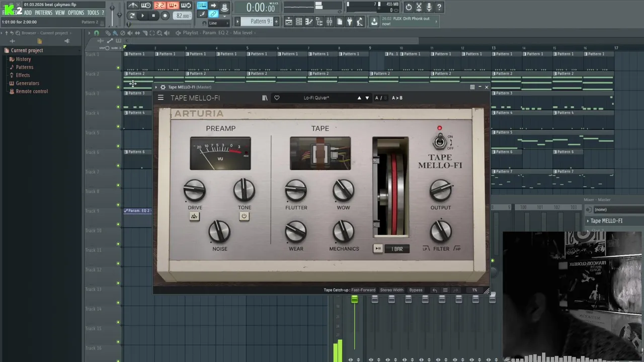The height and width of the screenshot is (362, 644).
Task: Click the one-click audio recording microphone icon
Action: (x=429, y=7)
